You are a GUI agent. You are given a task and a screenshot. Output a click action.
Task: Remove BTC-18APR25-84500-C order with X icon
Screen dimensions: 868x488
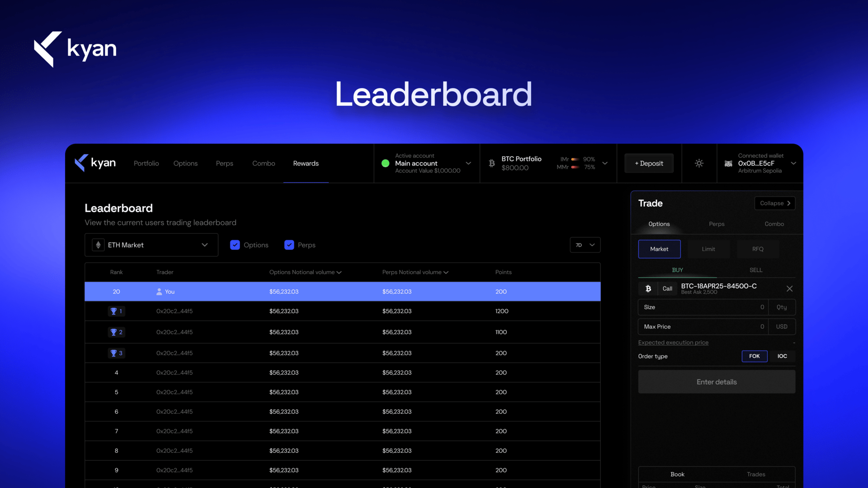coord(789,289)
